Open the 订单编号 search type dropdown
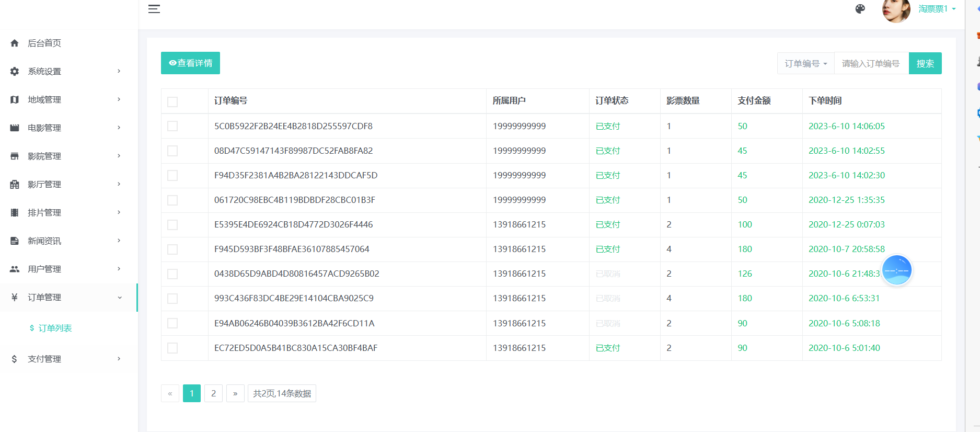The image size is (980, 432). click(805, 63)
